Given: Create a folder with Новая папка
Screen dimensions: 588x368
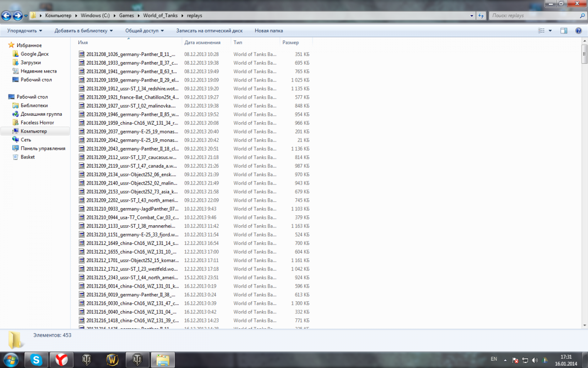Looking at the screenshot, I should (x=269, y=30).
